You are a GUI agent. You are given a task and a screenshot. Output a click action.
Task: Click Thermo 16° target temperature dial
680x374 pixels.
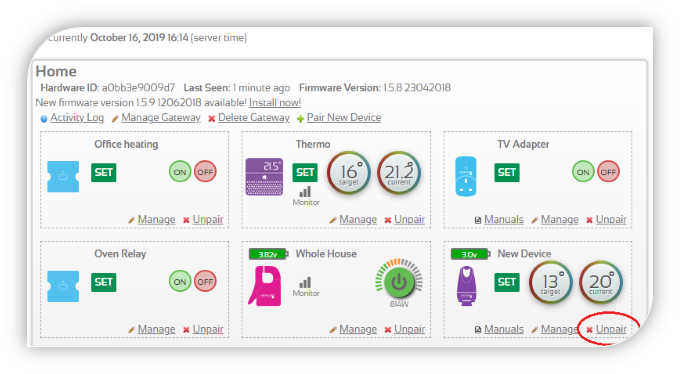[349, 173]
